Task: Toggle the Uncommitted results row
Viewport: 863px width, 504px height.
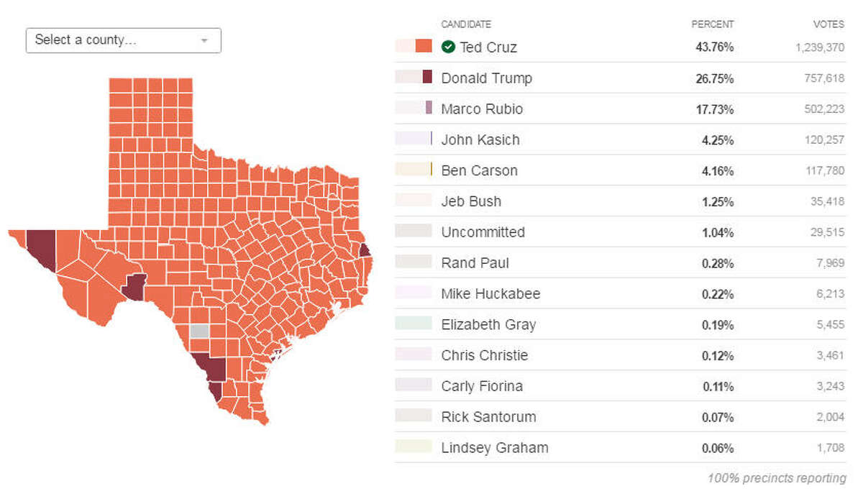Action: (x=483, y=232)
